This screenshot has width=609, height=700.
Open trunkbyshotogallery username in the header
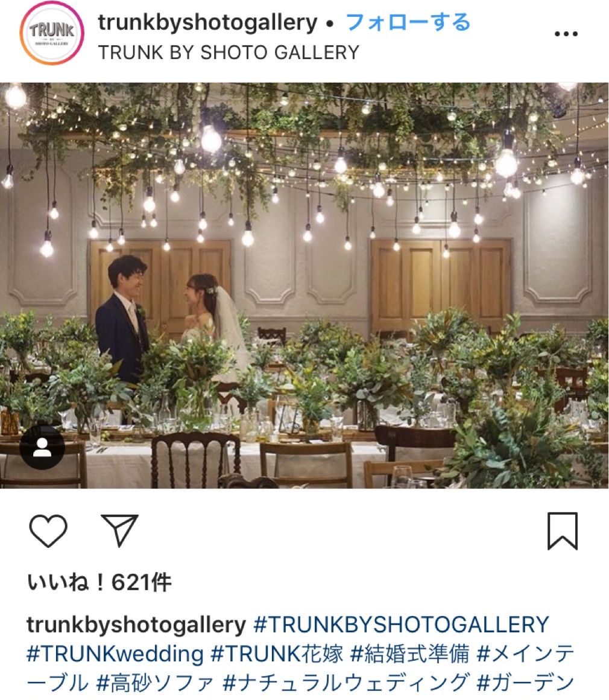pyautogui.click(x=207, y=22)
